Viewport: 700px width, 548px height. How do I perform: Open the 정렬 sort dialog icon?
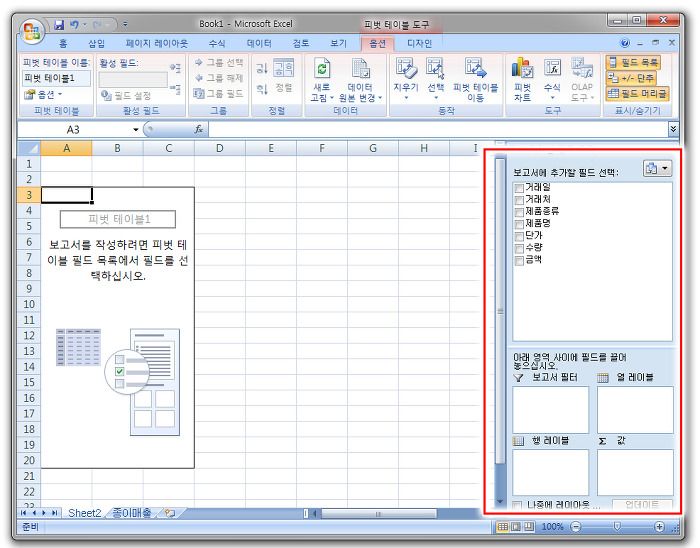coord(283,68)
